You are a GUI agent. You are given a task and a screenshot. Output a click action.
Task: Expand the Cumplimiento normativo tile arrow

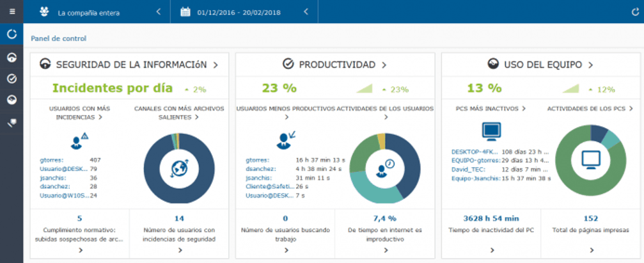[x=79, y=250]
